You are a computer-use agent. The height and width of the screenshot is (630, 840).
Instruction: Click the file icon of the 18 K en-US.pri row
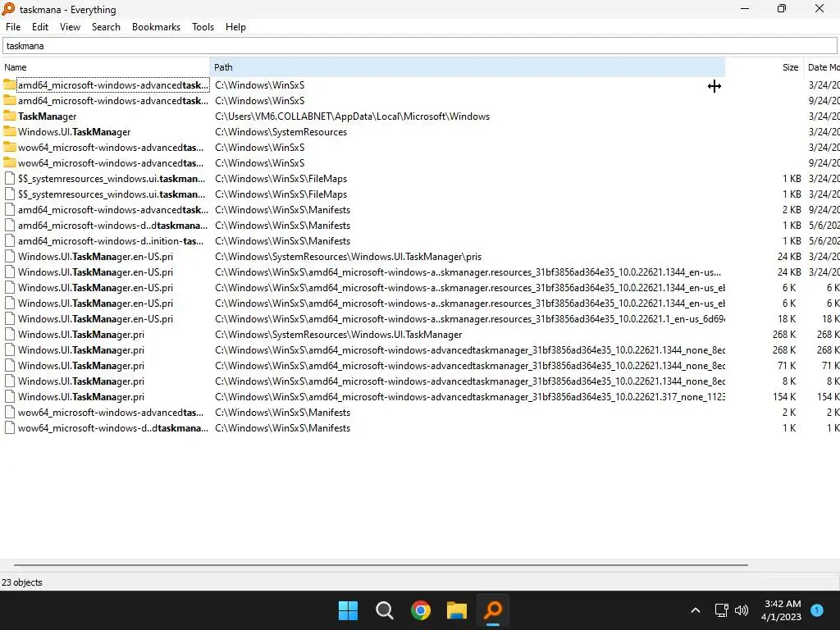(10, 319)
